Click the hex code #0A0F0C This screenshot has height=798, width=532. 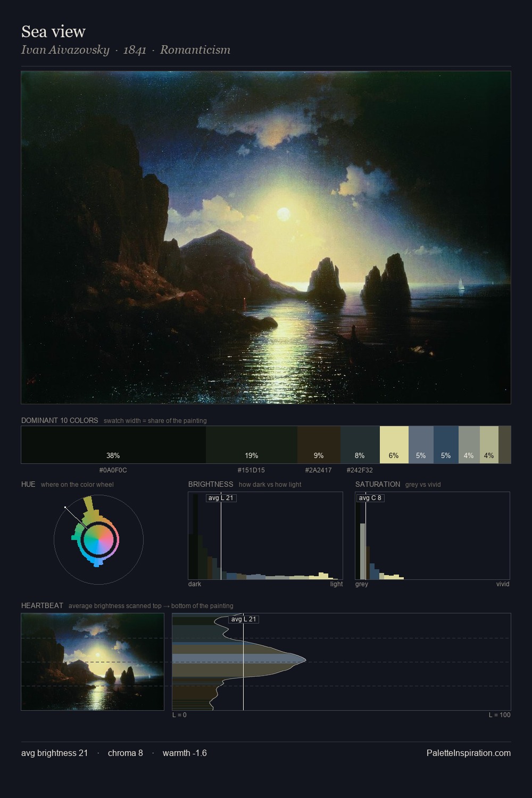[113, 470]
